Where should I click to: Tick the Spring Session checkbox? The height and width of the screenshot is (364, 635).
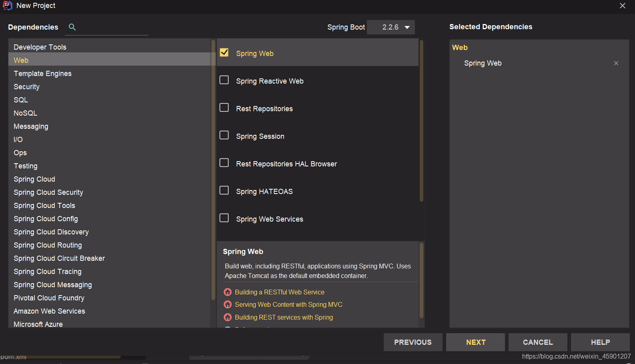point(224,135)
